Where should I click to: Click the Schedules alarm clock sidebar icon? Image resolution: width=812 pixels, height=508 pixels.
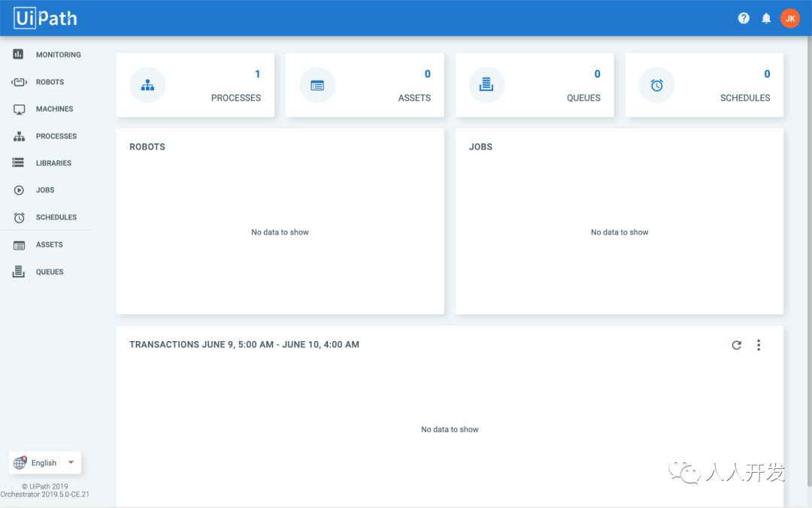tap(19, 217)
